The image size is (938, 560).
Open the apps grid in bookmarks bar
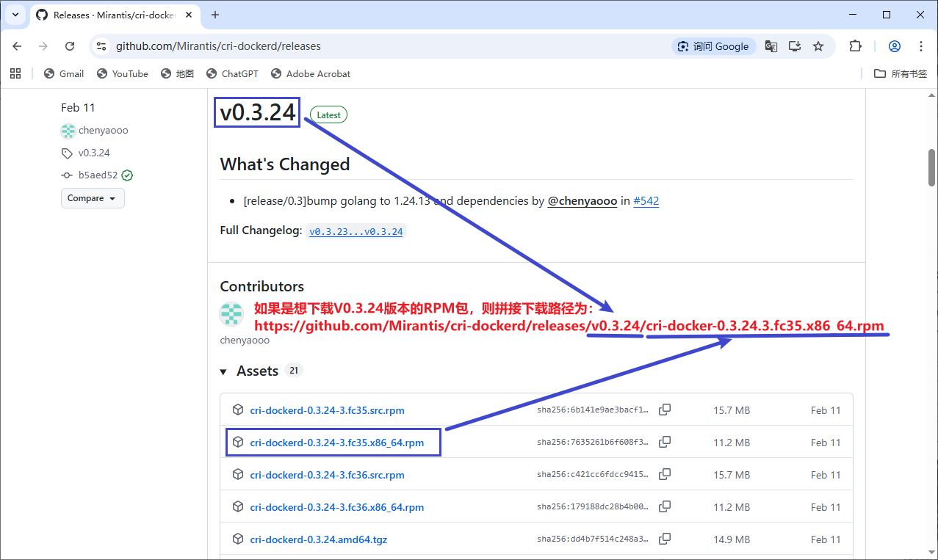click(15, 73)
